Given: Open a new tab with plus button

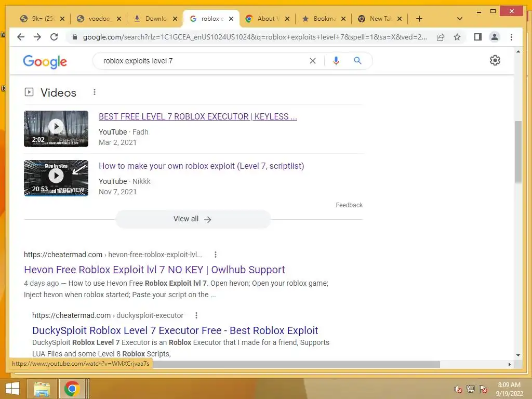Looking at the screenshot, I should (x=419, y=19).
